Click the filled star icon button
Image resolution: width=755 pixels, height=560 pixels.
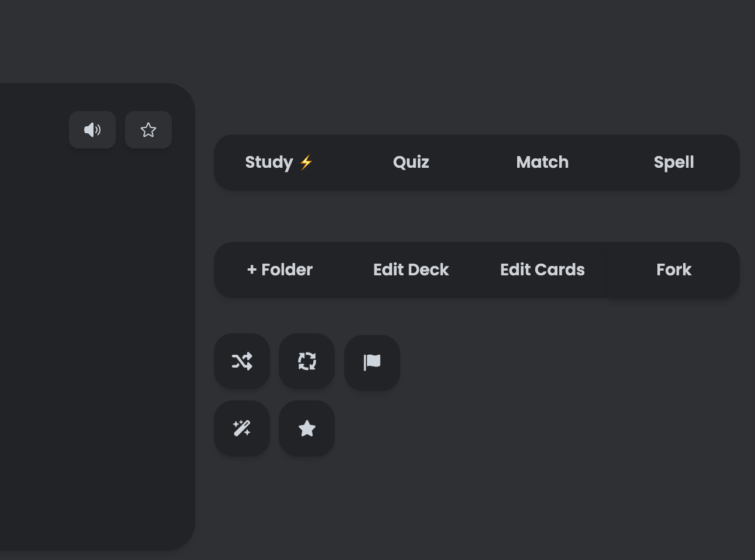click(307, 428)
